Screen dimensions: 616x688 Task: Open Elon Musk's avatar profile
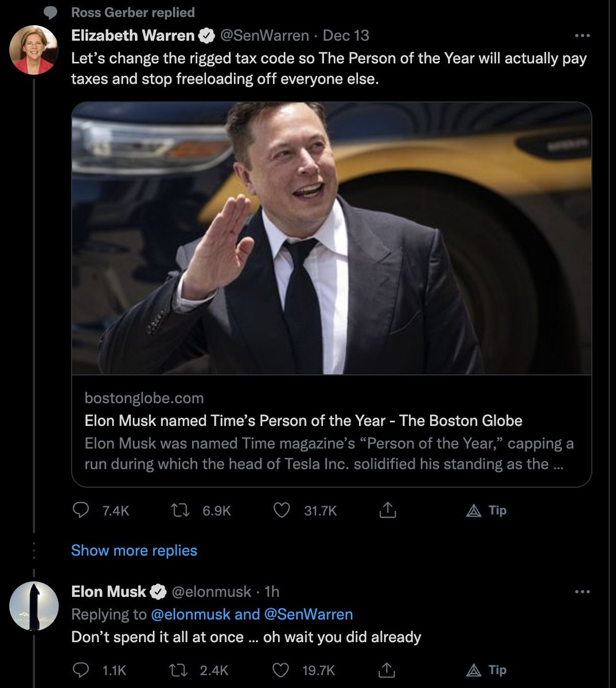coord(34,606)
